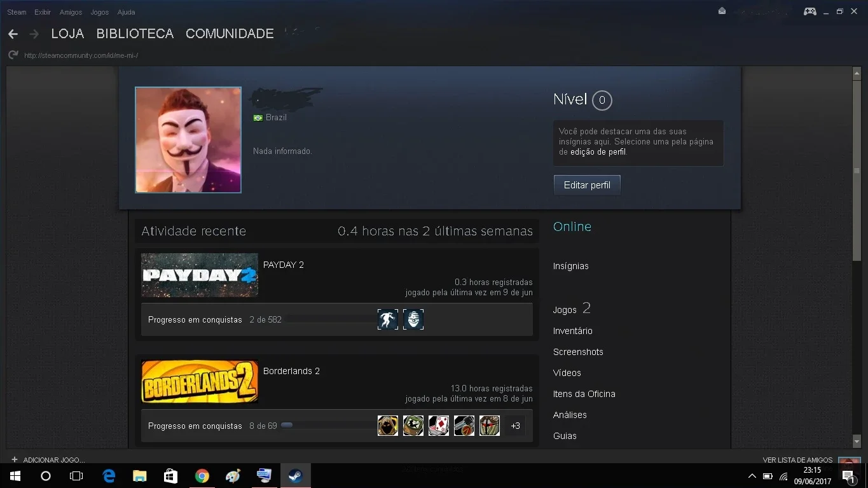The image size is (868, 488).
Task: Go to the COMUNIDADE tab
Action: tap(230, 34)
